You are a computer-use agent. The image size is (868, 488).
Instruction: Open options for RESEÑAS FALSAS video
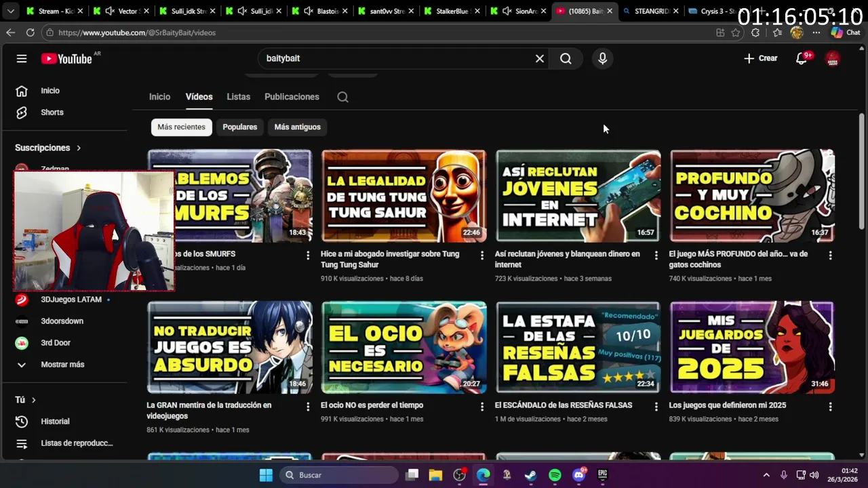coord(656,407)
